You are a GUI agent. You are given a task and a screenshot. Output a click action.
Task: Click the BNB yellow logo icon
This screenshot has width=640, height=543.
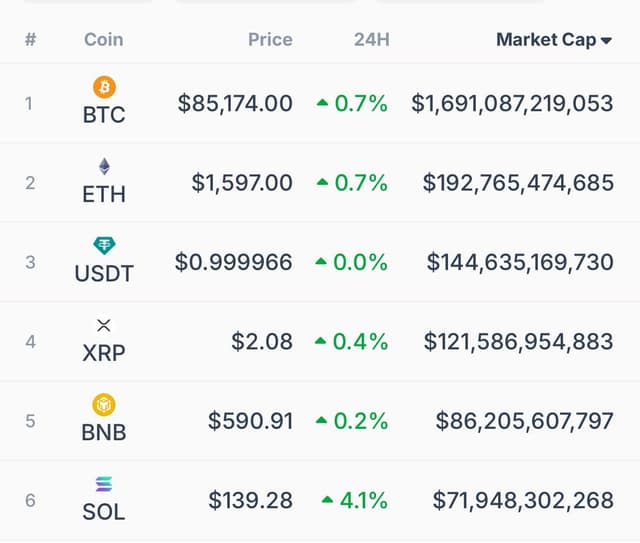point(104,405)
